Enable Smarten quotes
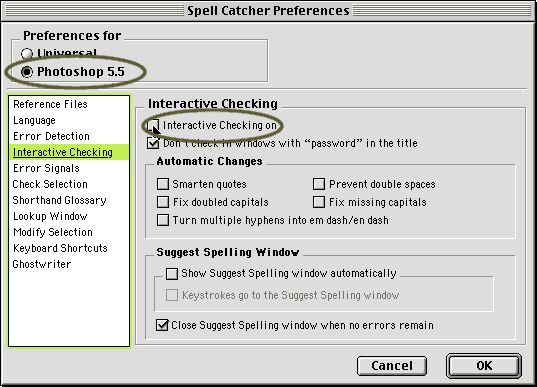Image resolution: width=537 pixels, height=387 pixels. pyautogui.click(x=163, y=184)
